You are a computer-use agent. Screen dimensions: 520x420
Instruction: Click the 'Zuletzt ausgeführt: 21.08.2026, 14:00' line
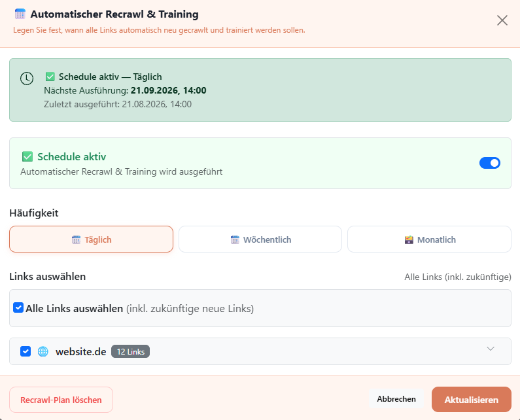coord(118,104)
